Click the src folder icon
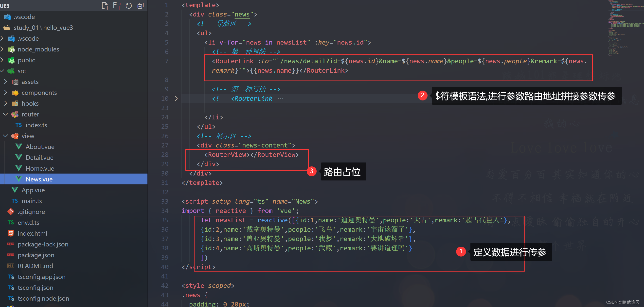Screen dimensions: 644x307 click(x=11, y=71)
